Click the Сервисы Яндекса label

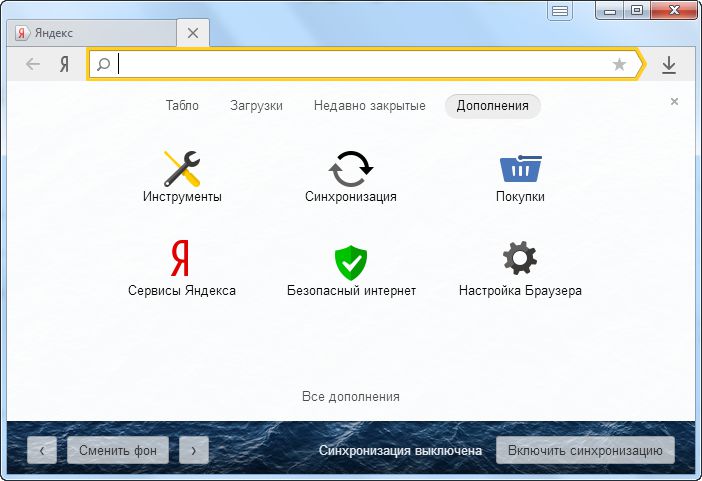click(x=182, y=291)
